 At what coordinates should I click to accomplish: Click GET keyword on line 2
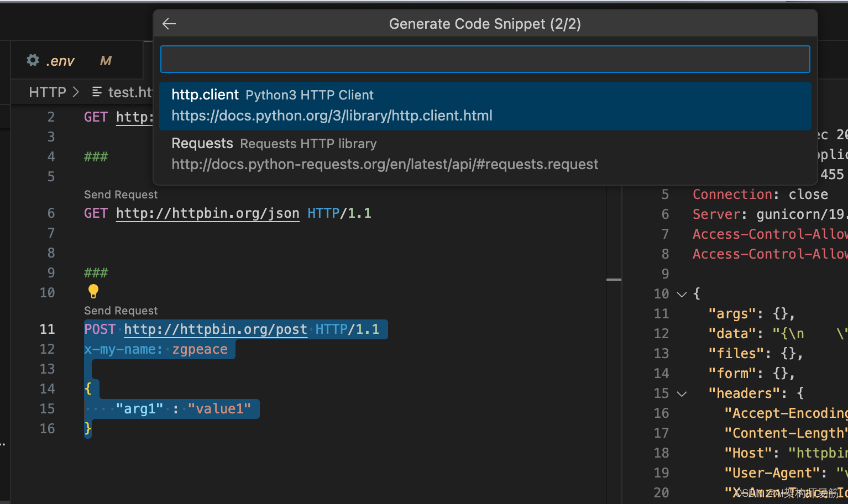pos(96,117)
